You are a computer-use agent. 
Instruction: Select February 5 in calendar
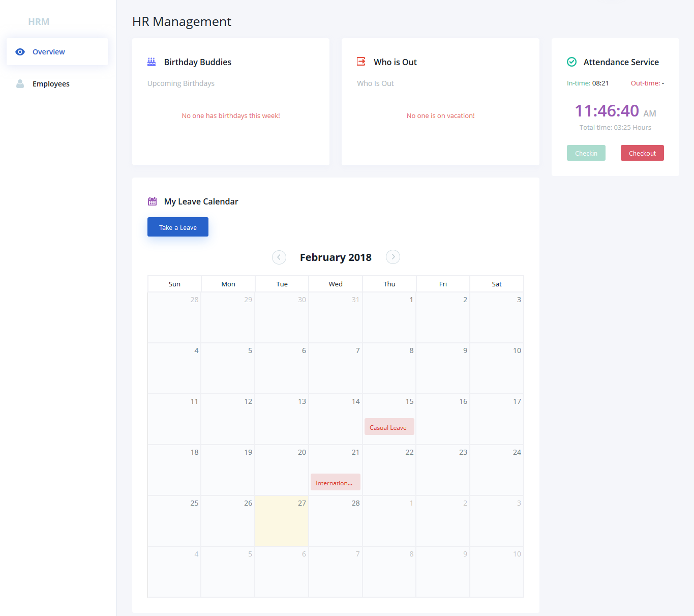228,368
